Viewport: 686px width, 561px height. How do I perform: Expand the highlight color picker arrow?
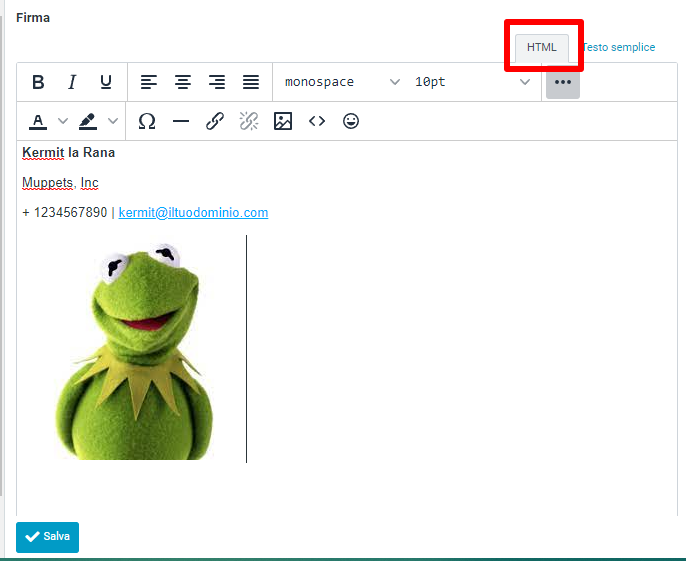(x=113, y=121)
